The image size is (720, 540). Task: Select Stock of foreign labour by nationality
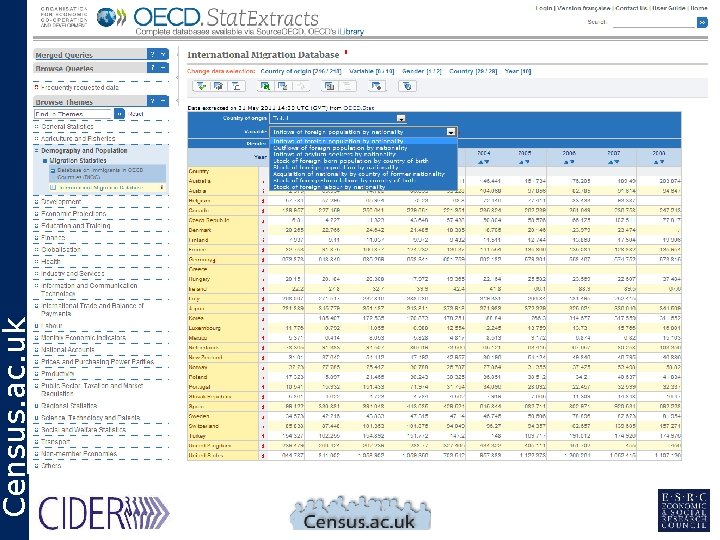(329, 187)
